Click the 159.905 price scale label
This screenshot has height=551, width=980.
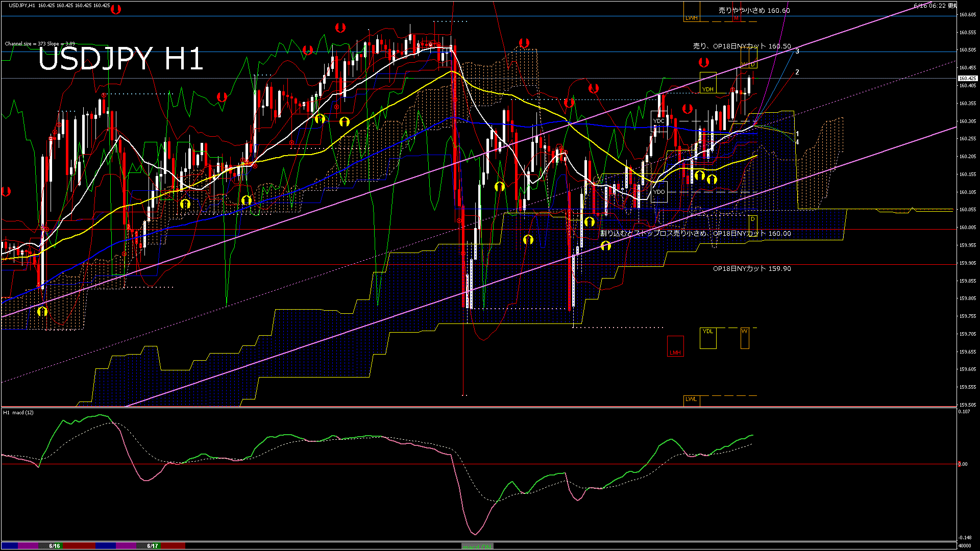968,263
